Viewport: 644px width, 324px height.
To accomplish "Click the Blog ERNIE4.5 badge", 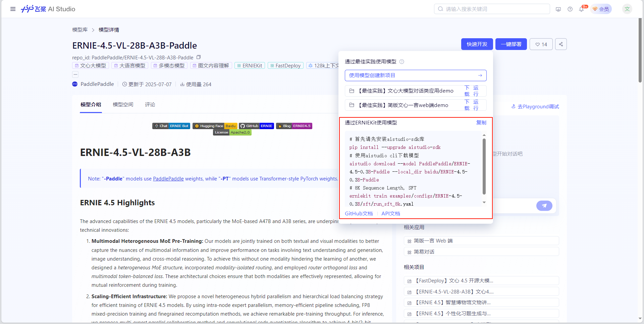I will click(294, 126).
